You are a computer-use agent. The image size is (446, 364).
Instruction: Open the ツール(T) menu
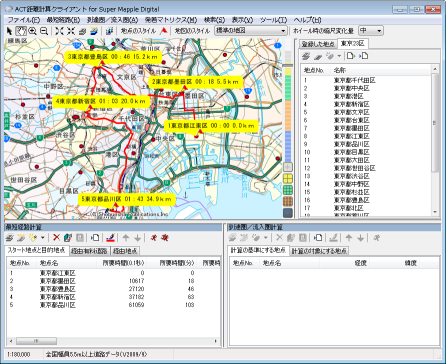[273, 20]
